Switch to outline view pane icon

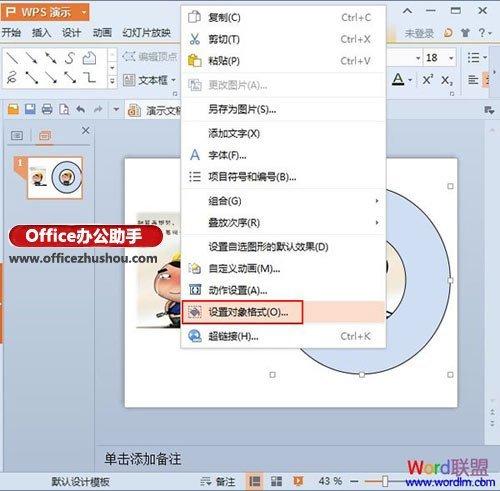pyautogui.click(x=17, y=135)
